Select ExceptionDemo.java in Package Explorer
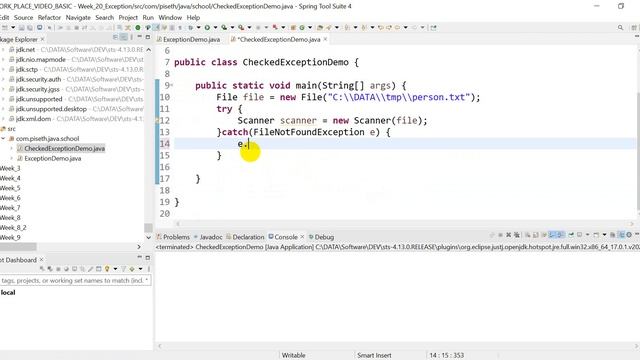Viewport: 640px width, 360px height. pyautogui.click(x=53, y=158)
